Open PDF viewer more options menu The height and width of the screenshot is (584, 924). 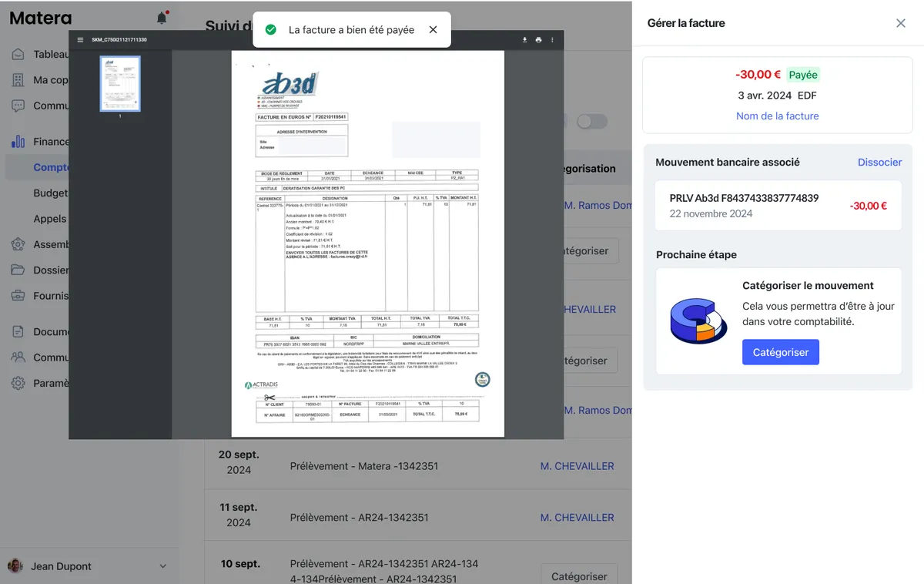pyautogui.click(x=552, y=40)
